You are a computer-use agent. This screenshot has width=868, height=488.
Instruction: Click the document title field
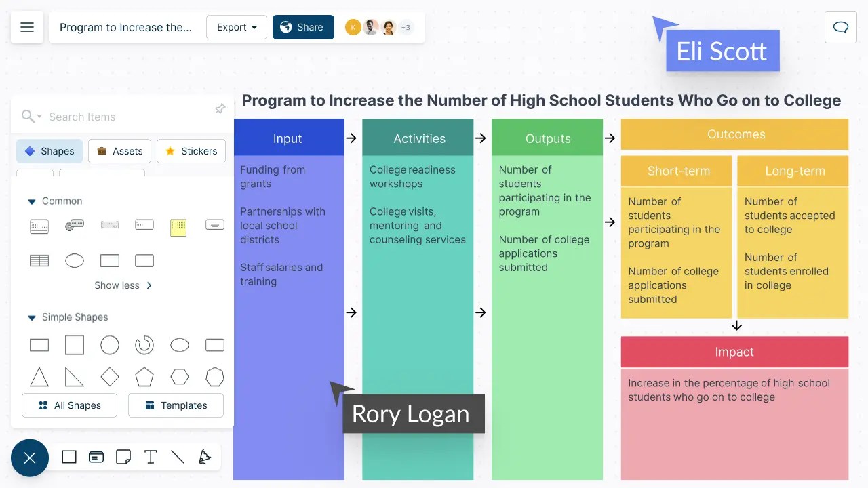point(125,27)
